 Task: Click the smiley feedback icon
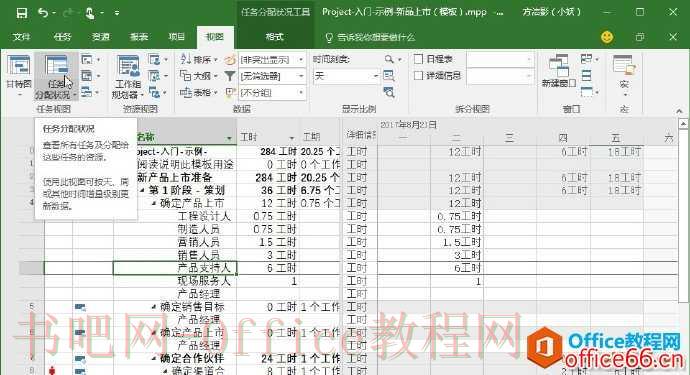pyautogui.click(x=607, y=37)
